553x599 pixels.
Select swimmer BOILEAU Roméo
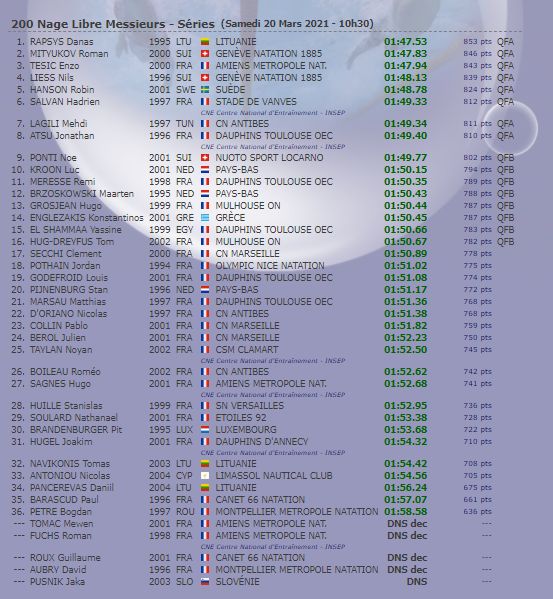pos(65,372)
